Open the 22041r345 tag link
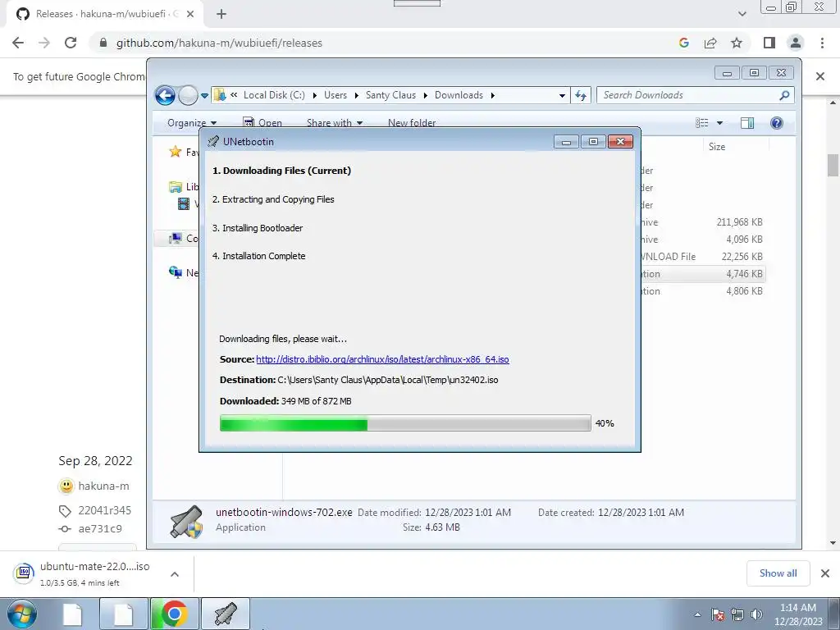 (x=104, y=510)
